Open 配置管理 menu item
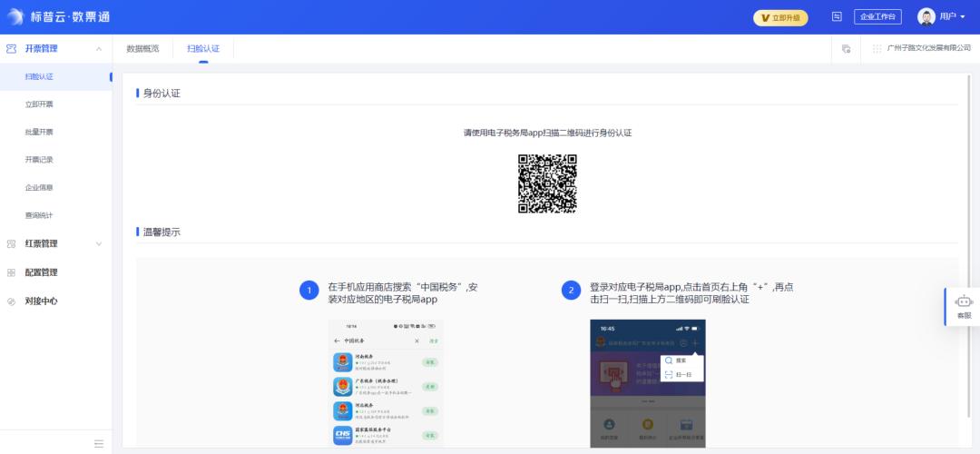Viewport: 980px width, 454px height. pyautogui.click(x=41, y=272)
